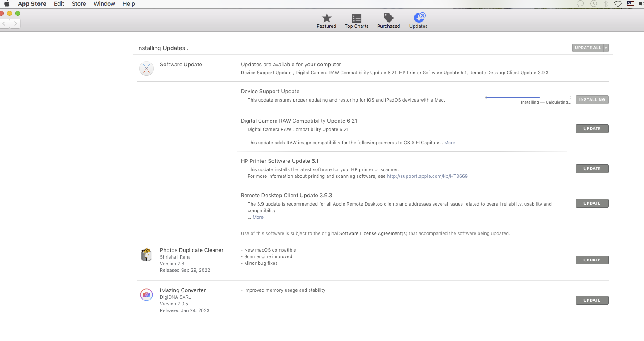Select the Updates toolbar icon
644x341 pixels.
pyautogui.click(x=419, y=18)
